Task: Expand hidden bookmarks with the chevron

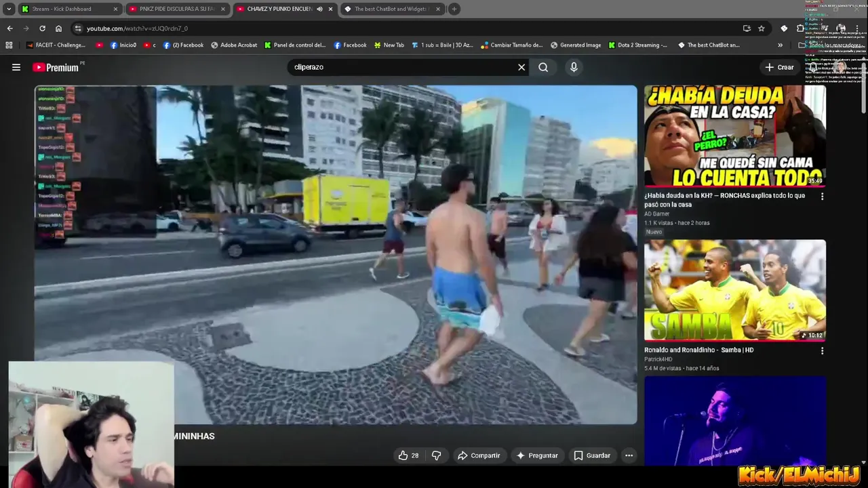Action: click(780, 45)
